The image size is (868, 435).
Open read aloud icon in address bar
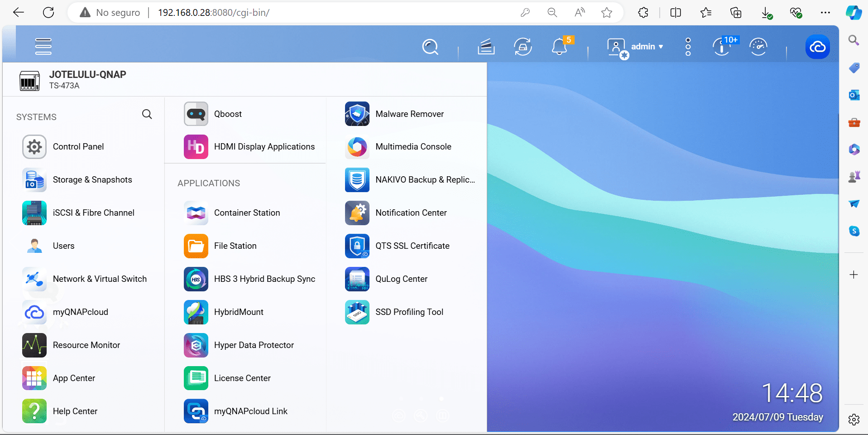[x=580, y=13]
